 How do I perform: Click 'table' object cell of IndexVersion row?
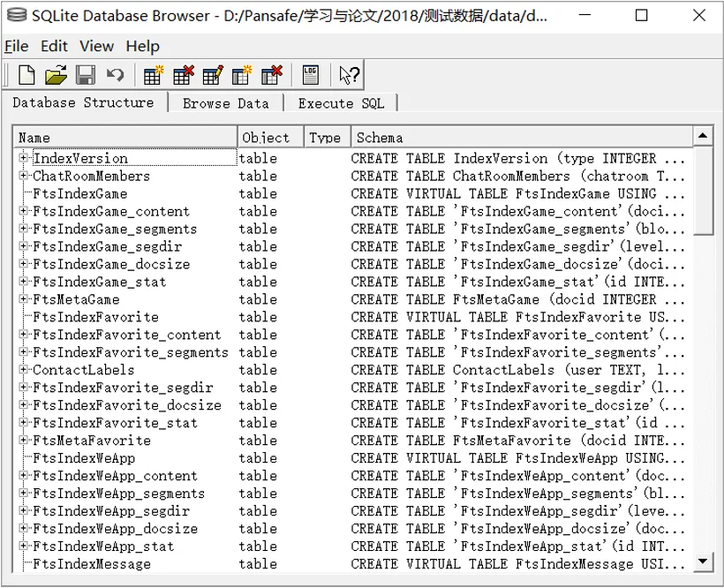point(258,158)
